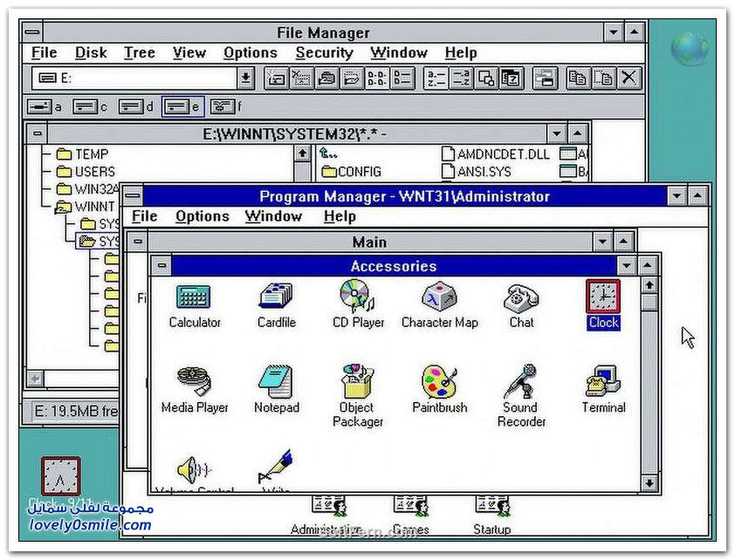Click the Move toolbar icon in File Manager
Viewport: 735px width, 560px height.
point(603,79)
